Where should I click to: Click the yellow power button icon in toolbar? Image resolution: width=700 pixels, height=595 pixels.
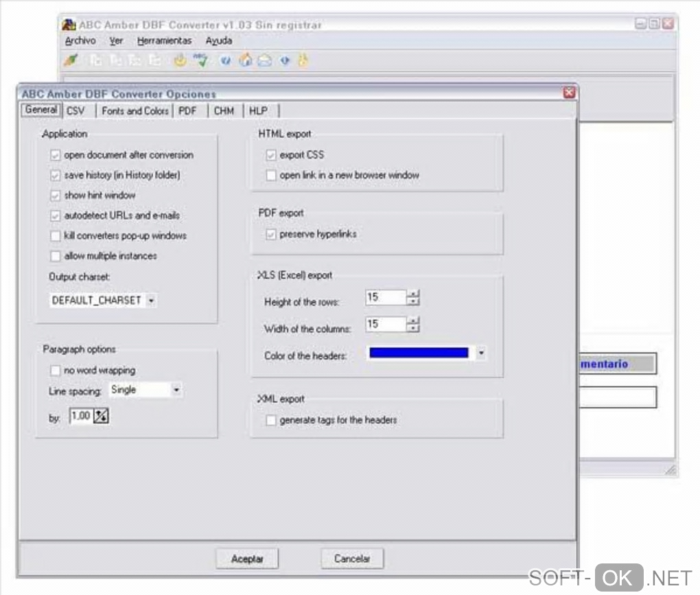pos(180,60)
